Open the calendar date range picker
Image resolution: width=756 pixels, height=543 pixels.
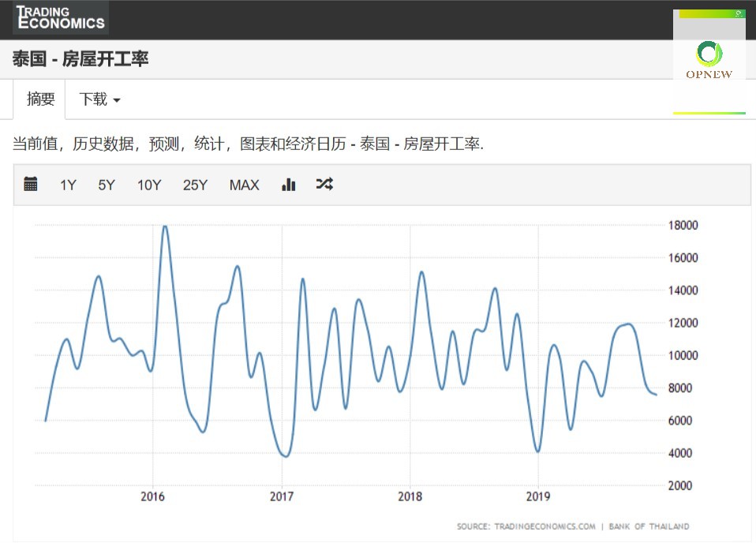click(x=31, y=184)
